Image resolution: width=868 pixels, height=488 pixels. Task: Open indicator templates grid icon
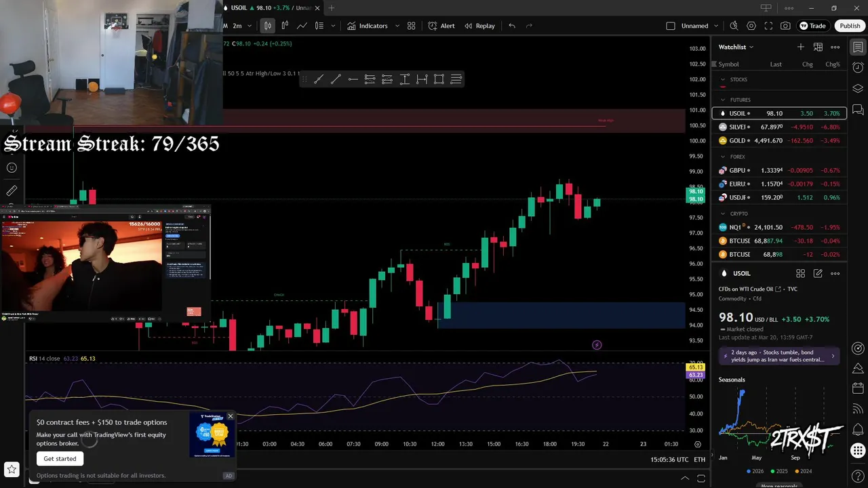pos(412,26)
